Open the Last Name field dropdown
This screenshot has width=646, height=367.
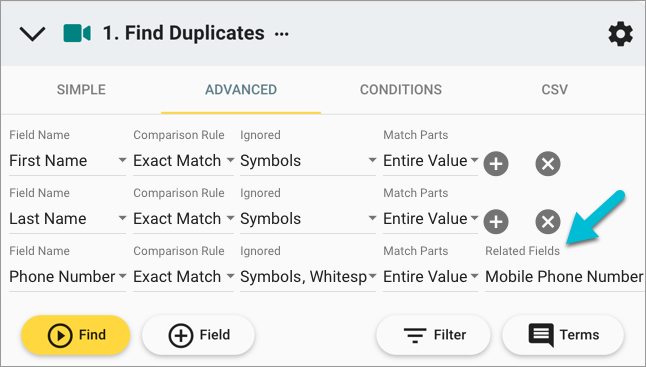[x=68, y=219]
